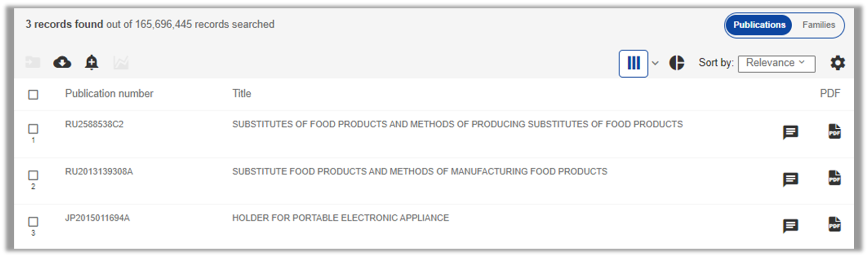Screen dimensions: 868x257
Task: Switch to the Families tab
Action: 818,25
